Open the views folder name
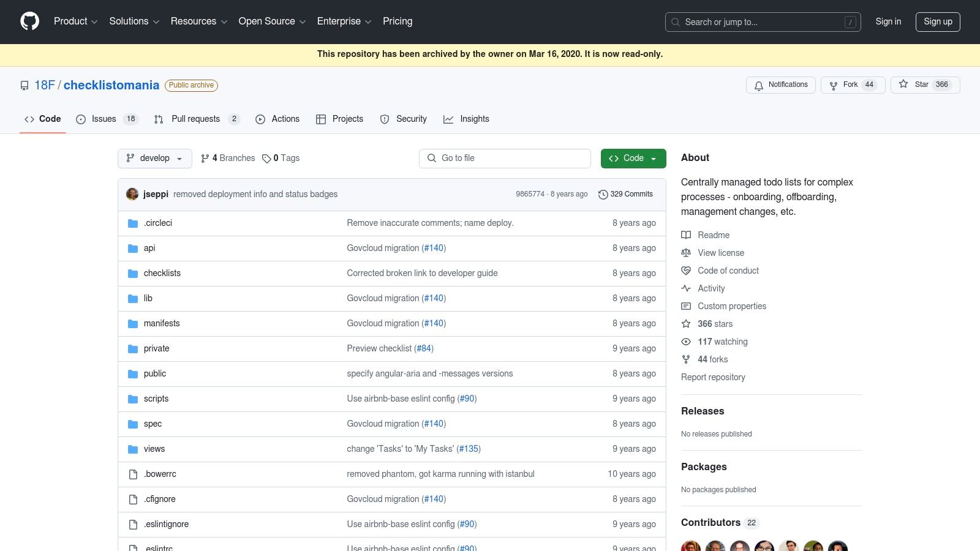980x551 pixels. (x=154, y=449)
